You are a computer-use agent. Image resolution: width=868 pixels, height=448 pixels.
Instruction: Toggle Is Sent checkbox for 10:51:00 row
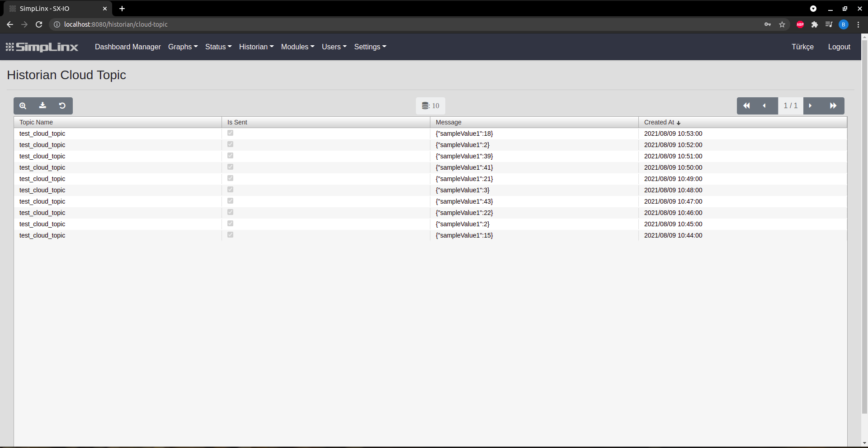(231, 156)
